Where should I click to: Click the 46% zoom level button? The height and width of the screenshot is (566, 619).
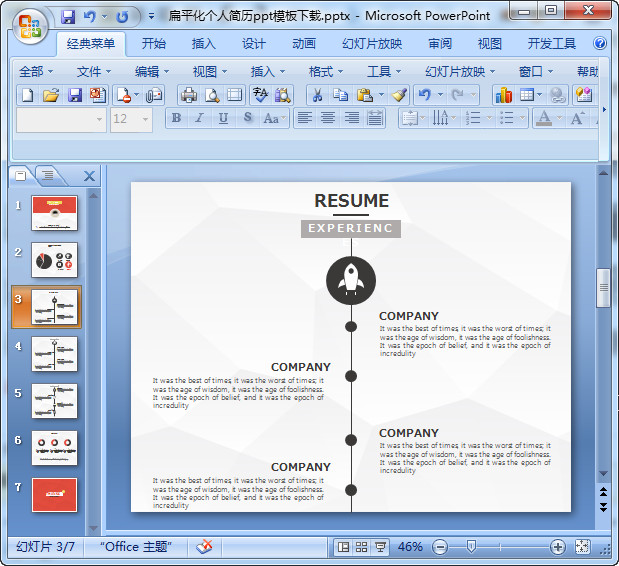click(x=410, y=547)
